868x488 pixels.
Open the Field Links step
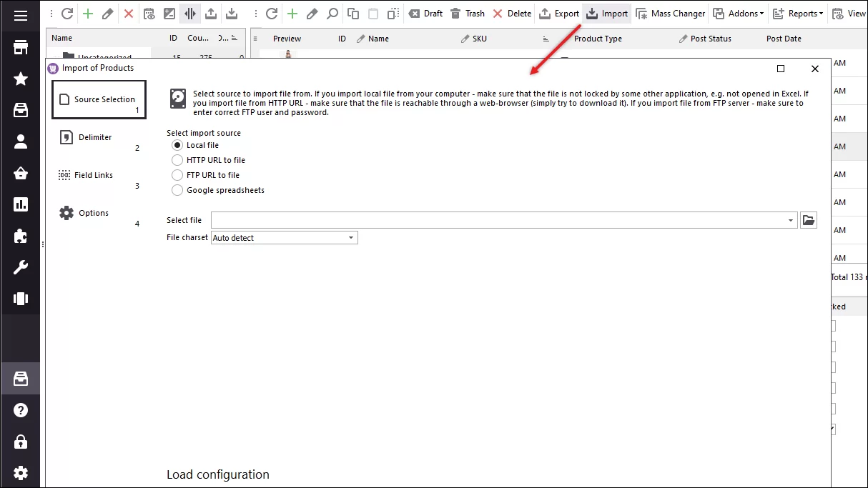[93, 175]
